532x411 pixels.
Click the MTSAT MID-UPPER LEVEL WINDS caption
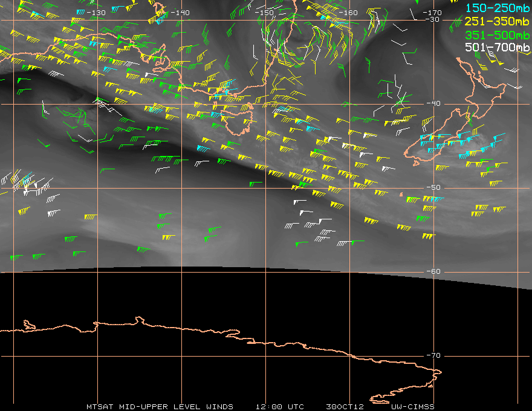tap(160, 407)
